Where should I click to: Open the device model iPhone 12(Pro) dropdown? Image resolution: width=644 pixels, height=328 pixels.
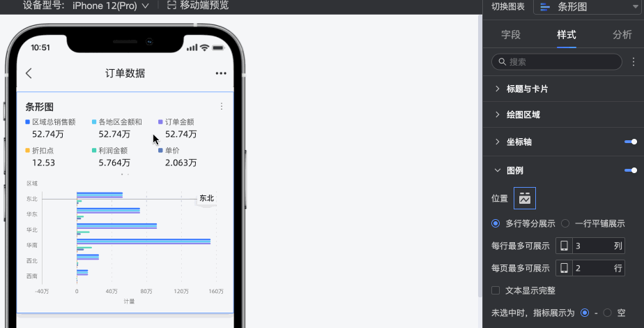[x=111, y=6]
